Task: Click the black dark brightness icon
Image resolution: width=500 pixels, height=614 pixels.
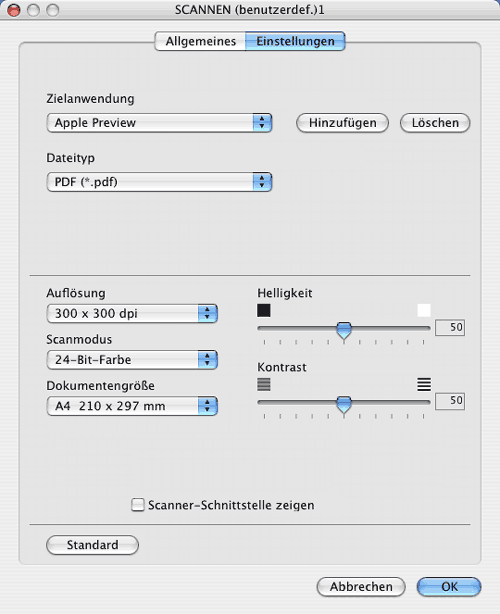Action: click(264, 311)
